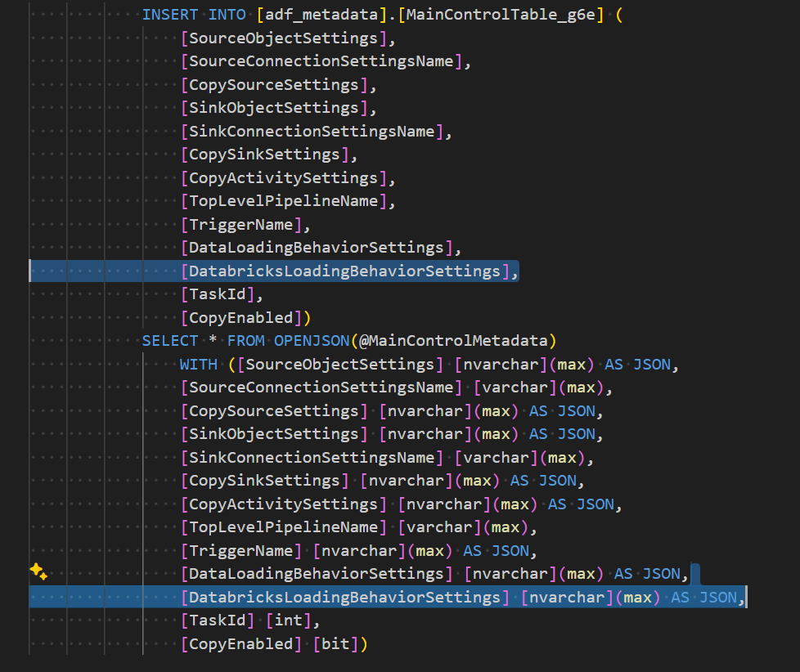Click [TriggerName] in the INSERT column list

tap(241, 224)
